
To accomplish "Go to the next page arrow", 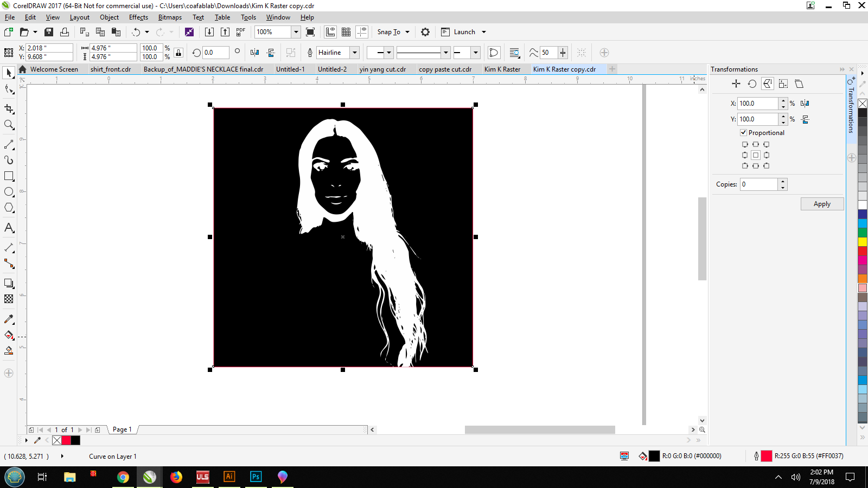I will [x=80, y=429].
